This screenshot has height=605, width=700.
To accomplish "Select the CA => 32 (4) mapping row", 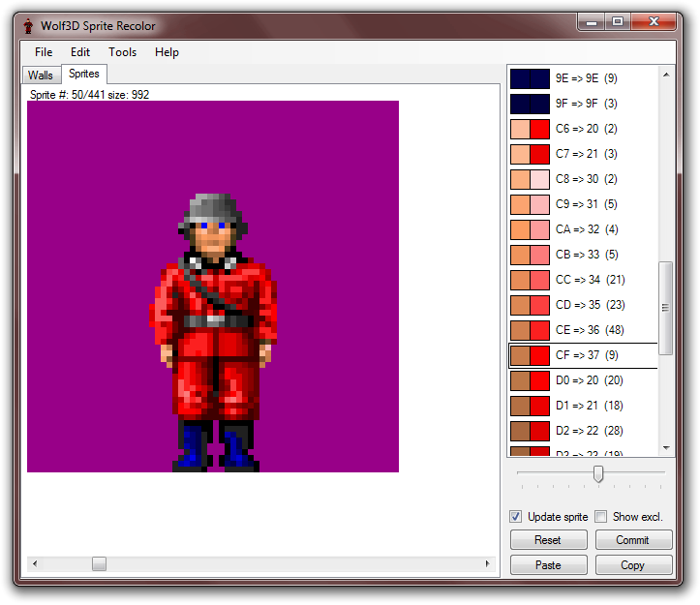I will 583,229.
